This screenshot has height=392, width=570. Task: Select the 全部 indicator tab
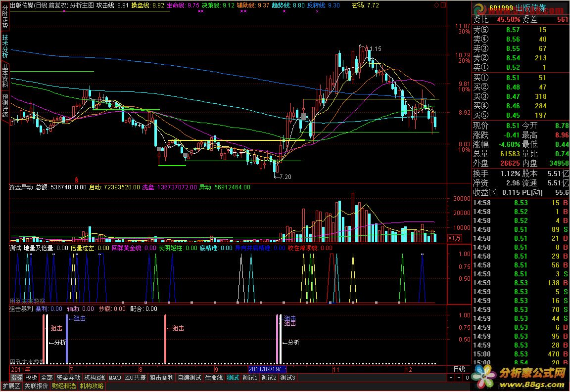point(47,378)
